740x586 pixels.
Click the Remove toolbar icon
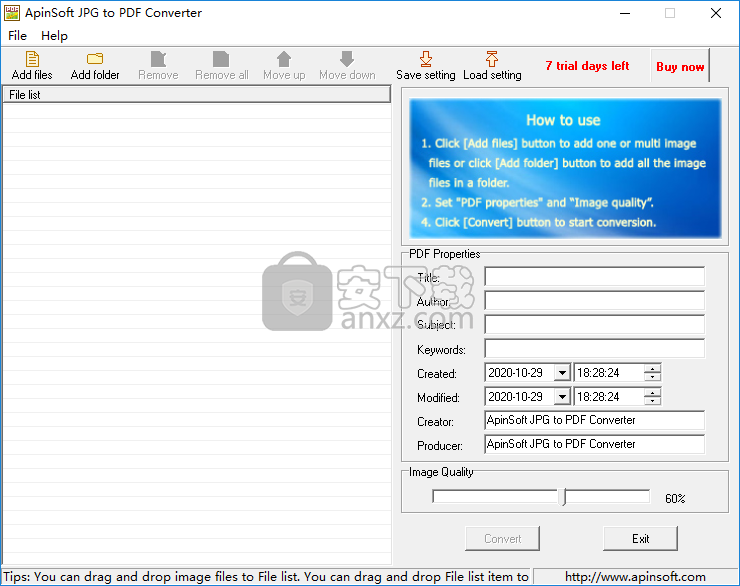pos(158,59)
